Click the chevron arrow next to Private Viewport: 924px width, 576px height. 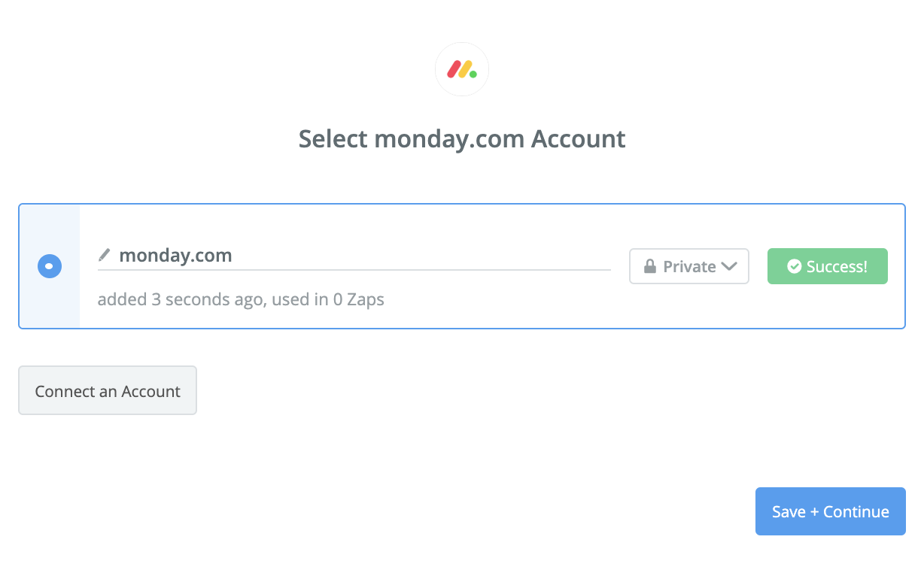pyautogui.click(x=728, y=266)
